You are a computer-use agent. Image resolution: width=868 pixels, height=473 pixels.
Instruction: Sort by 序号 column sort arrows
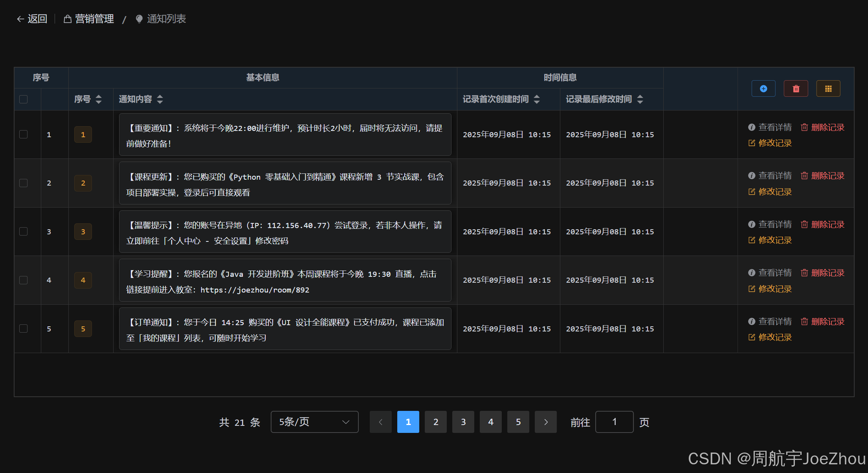99,99
